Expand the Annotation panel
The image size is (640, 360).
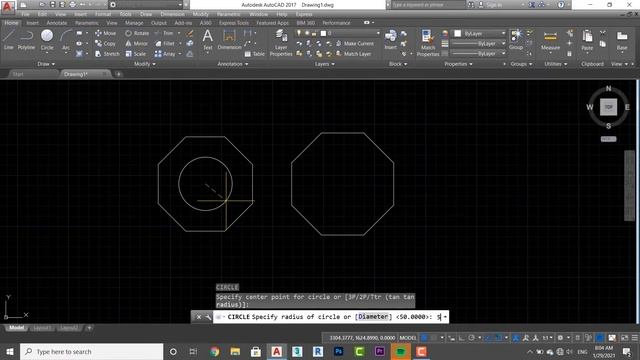tap(233, 64)
